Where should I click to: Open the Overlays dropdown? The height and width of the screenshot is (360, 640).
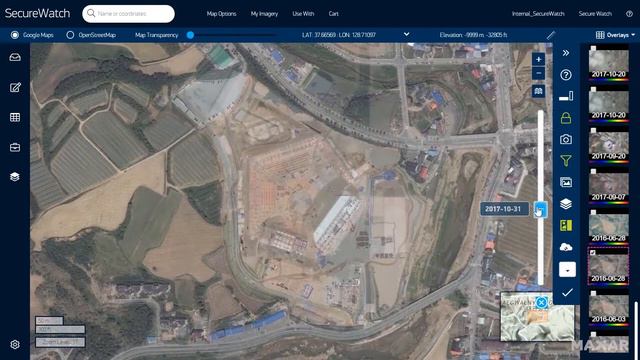(616, 35)
